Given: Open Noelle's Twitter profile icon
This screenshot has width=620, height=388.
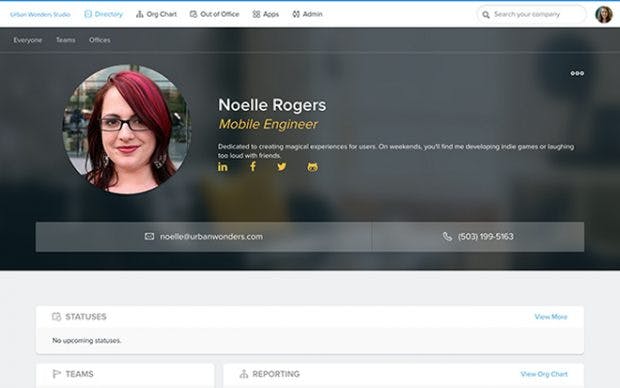Looking at the screenshot, I should [282, 167].
